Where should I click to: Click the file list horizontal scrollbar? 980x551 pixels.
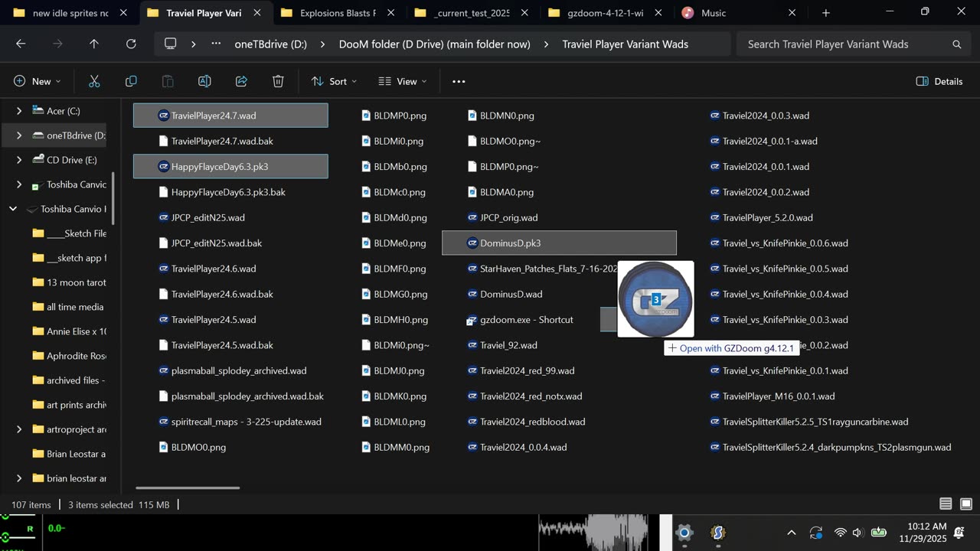tap(188, 487)
